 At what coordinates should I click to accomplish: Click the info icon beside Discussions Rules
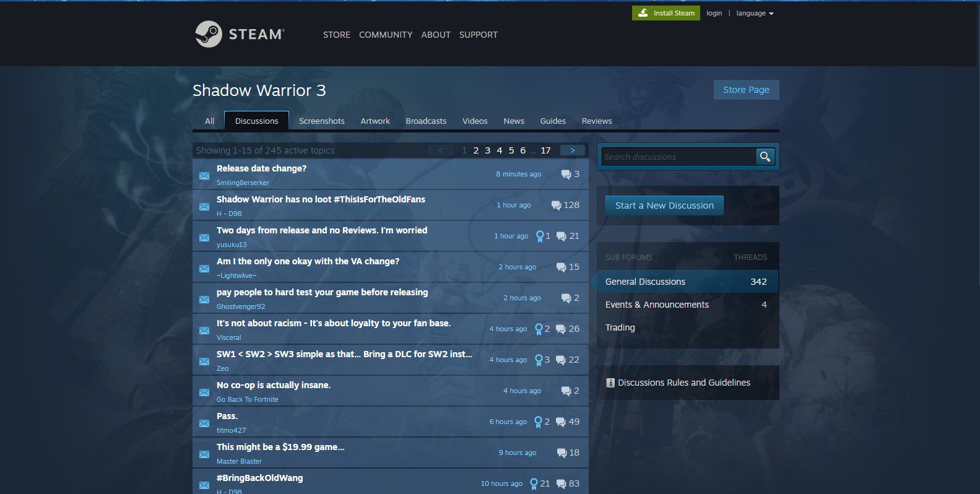[x=610, y=383]
